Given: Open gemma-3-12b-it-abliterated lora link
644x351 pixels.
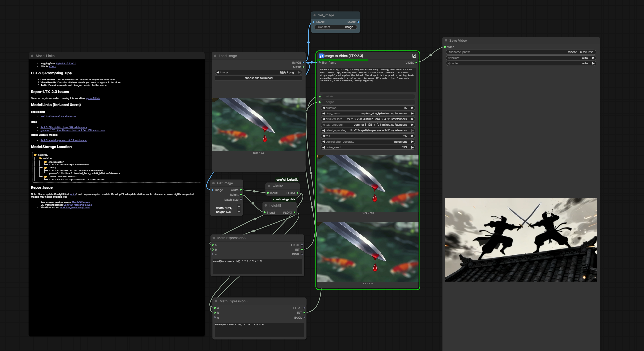Looking at the screenshot, I should coord(73,130).
